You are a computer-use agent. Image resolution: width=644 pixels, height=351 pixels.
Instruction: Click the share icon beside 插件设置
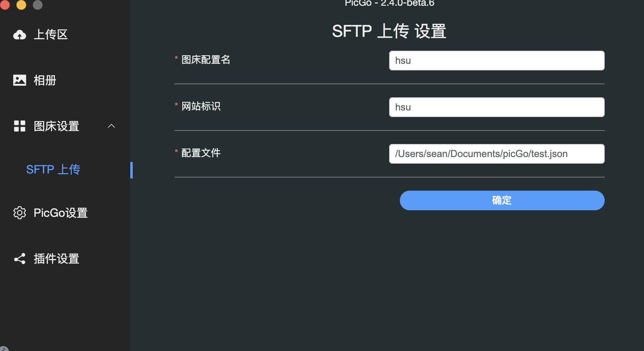(20, 259)
